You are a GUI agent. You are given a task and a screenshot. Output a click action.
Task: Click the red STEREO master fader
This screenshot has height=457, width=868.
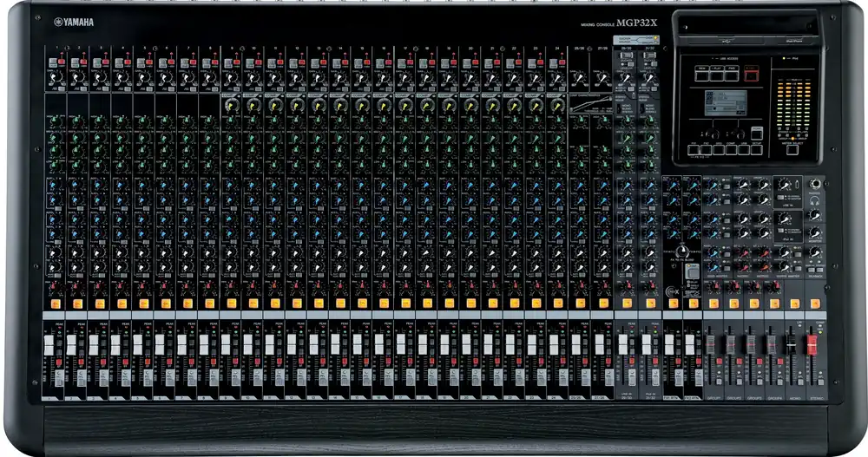tap(812, 344)
